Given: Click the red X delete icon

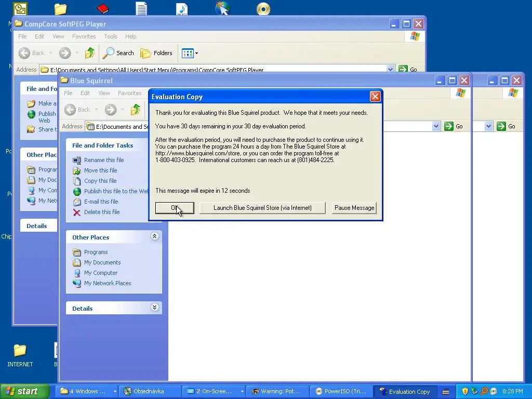Looking at the screenshot, I should [77, 212].
